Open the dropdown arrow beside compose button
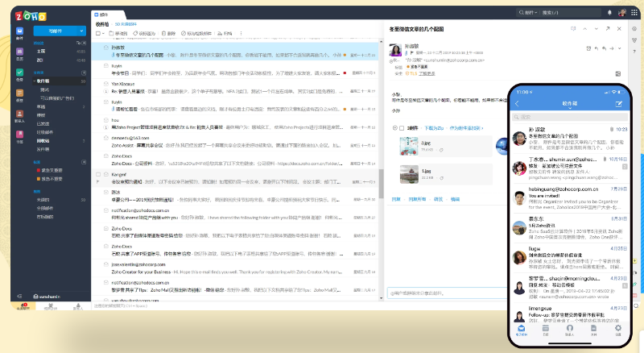644x353 pixels. (x=81, y=31)
